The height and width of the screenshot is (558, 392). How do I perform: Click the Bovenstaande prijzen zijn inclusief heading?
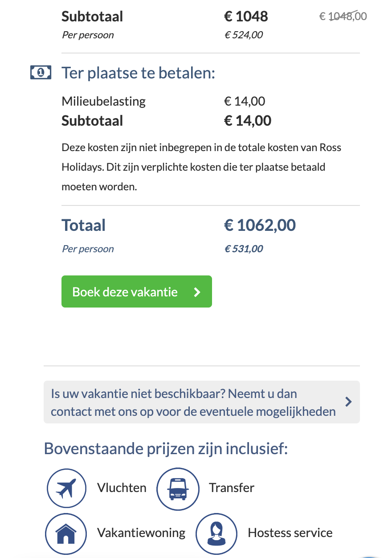point(166,448)
